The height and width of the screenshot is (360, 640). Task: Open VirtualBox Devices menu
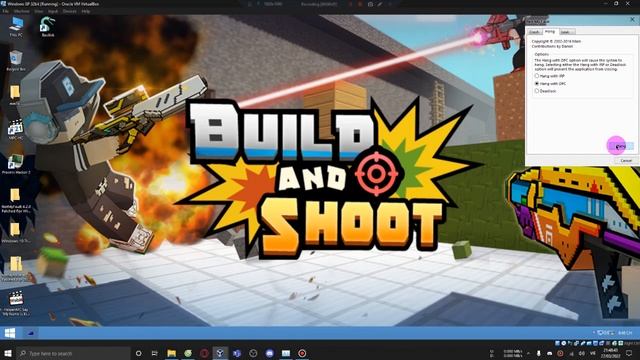pyautogui.click(x=69, y=11)
